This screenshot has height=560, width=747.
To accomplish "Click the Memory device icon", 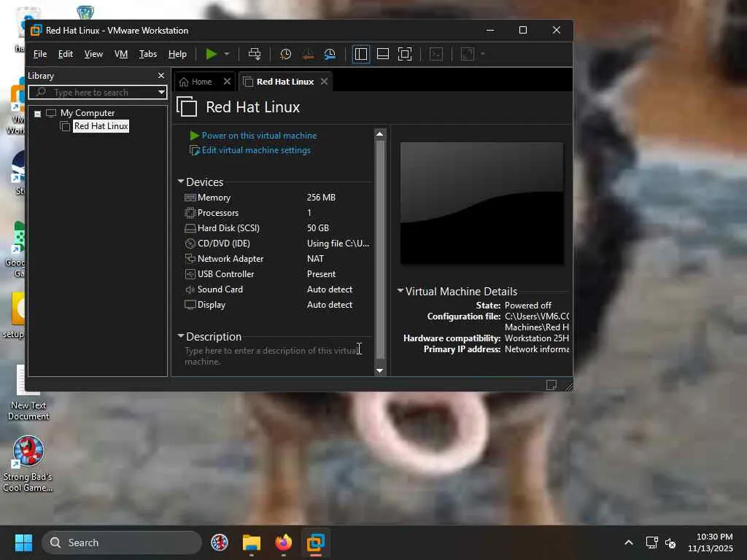I will click(x=190, y=198).
